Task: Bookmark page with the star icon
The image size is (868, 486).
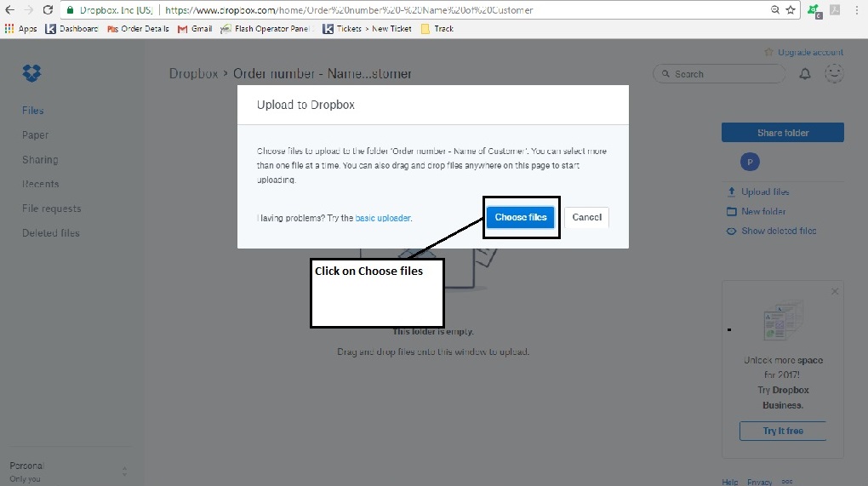Action: click(791, 10)
